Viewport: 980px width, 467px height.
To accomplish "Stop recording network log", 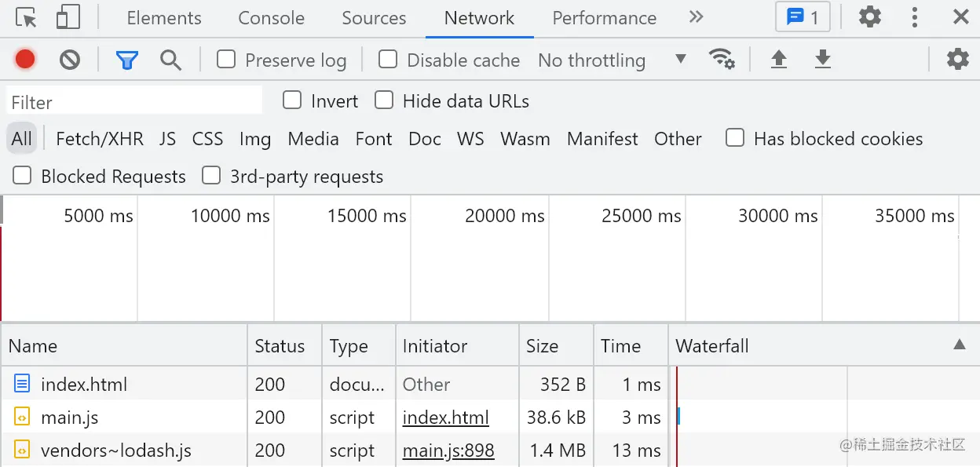I will click(25, 59).
